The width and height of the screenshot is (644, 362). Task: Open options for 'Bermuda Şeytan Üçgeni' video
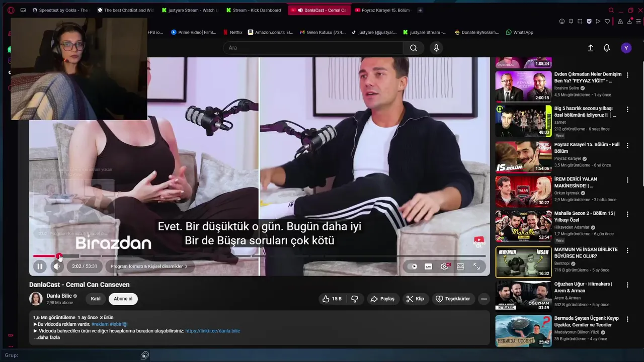point(627,319)
